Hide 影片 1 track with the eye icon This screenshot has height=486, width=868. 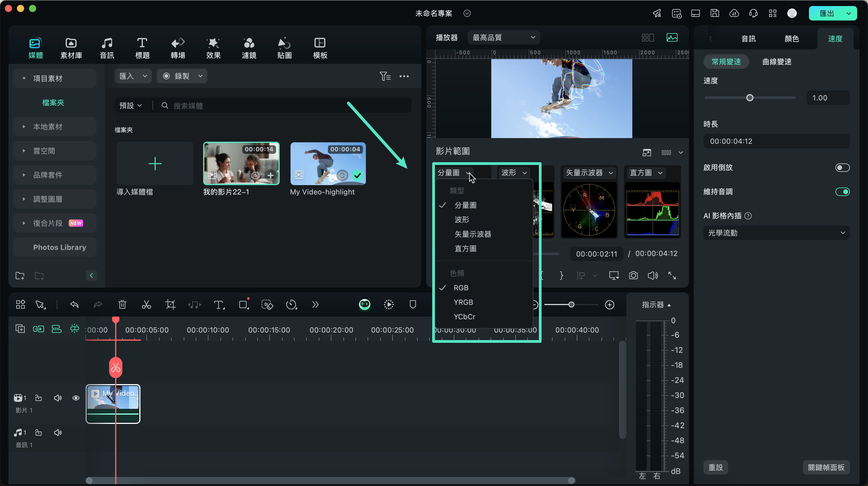pyautogui.click(x=76, y=398)
